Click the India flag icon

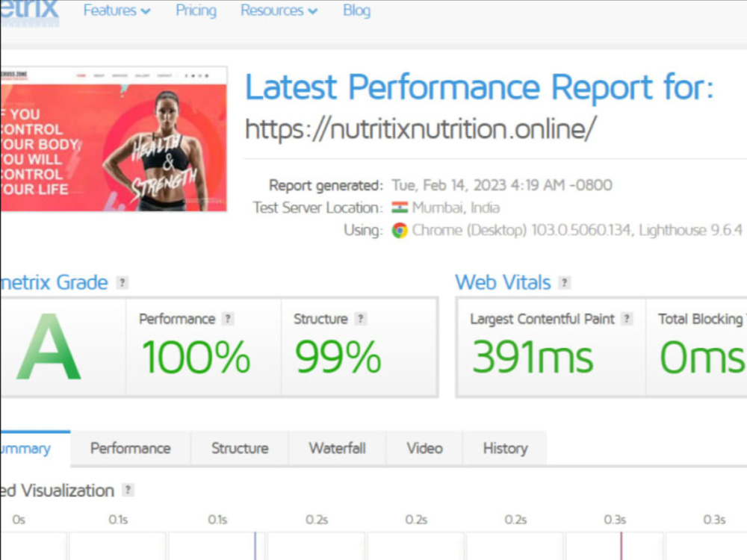pyautogui.click(x=400, y=208)
